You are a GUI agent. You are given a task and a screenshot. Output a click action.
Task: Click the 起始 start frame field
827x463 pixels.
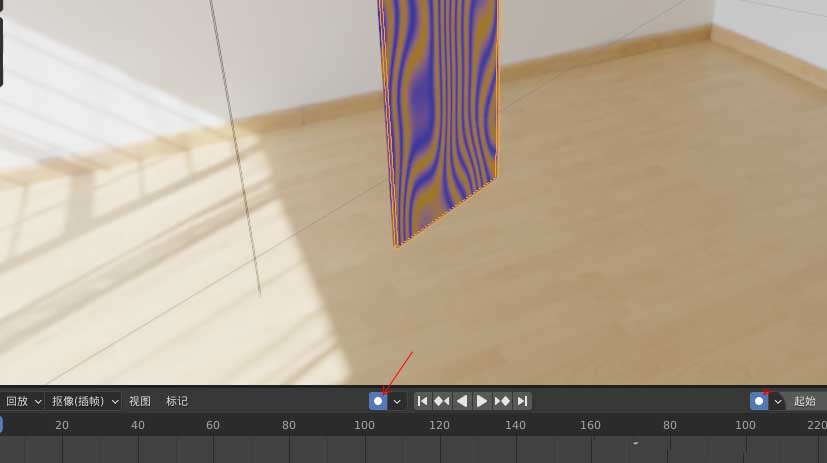(x=806, y=401)
